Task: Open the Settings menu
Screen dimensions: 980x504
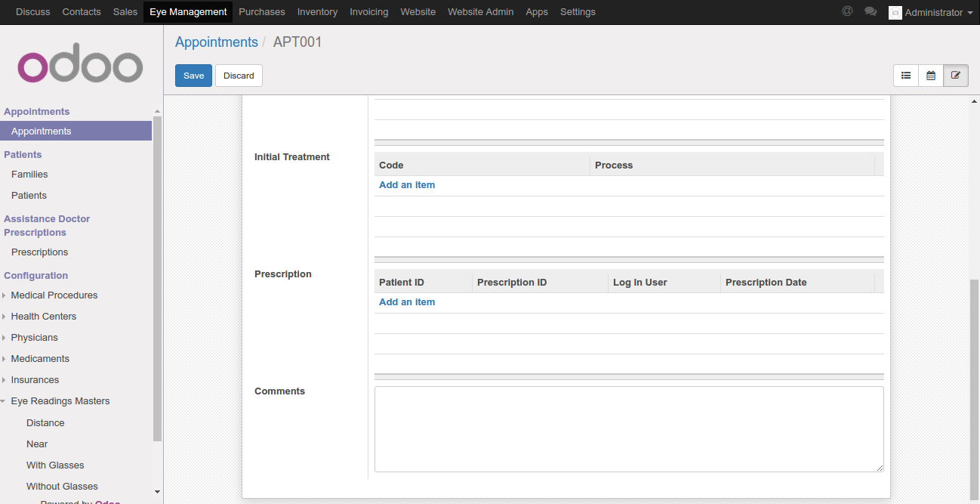Action: 578,12
